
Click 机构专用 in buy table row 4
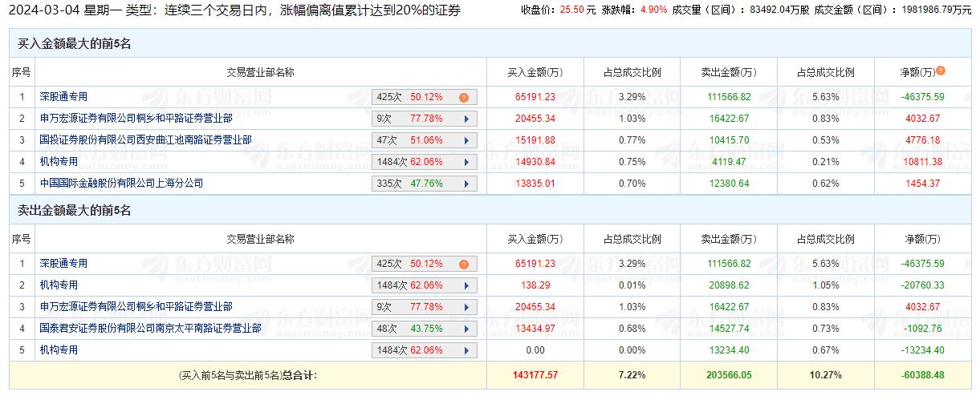point(59,162)
